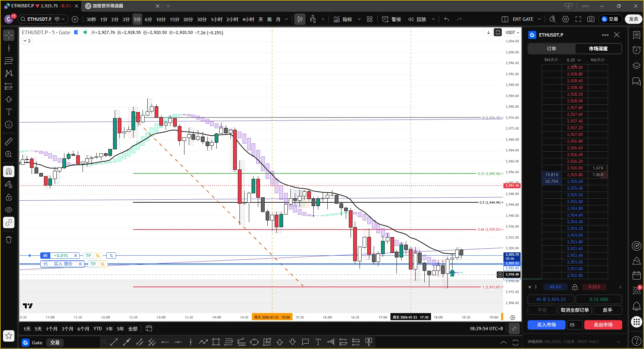
Task: Expand the 0.20 price step dropdown
Action: [574, 60]
